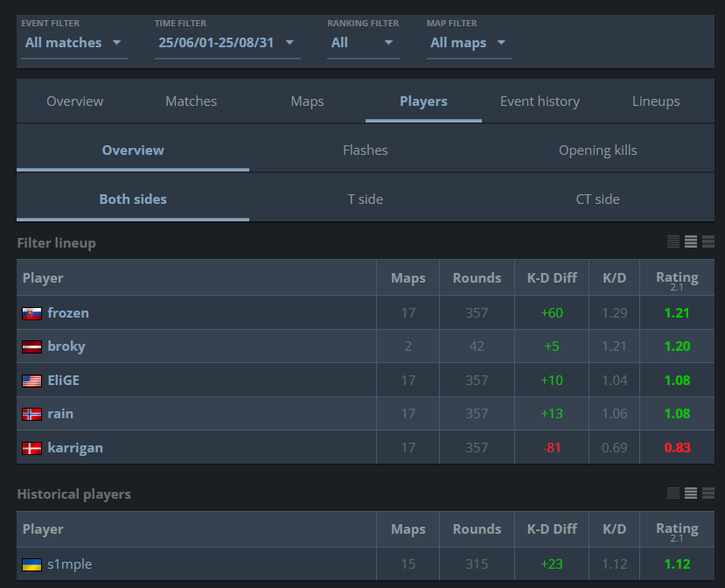The image size is (725, 588).
Task: Open the Time filter date range dropdown
Action: (x=227, y=43)
